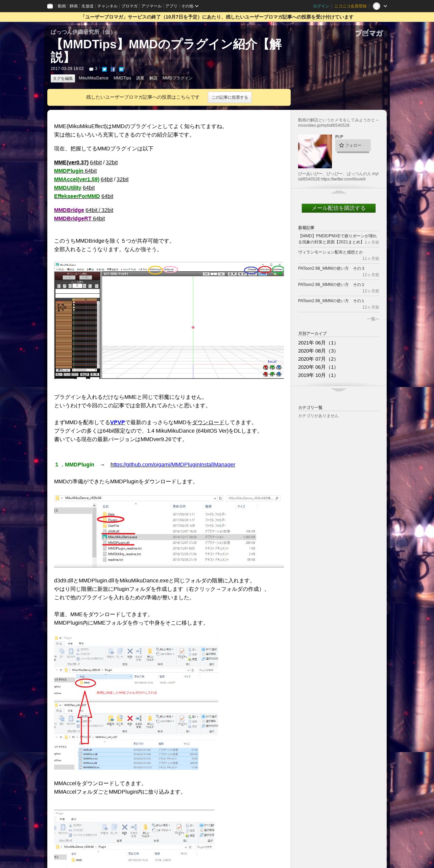Click the タグを編集 button
The width and height of the screenshot is (434, 868).
pyautogui.click(x=63, y=78)
